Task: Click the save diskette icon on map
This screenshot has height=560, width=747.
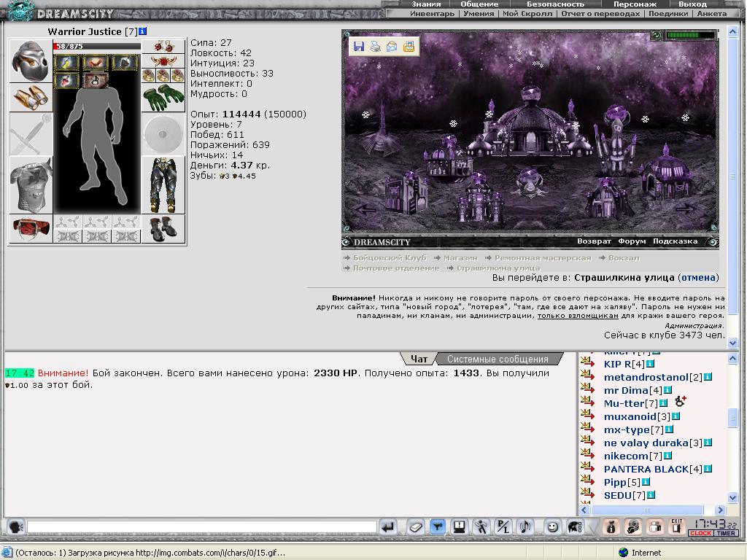Action: [359, 46]
